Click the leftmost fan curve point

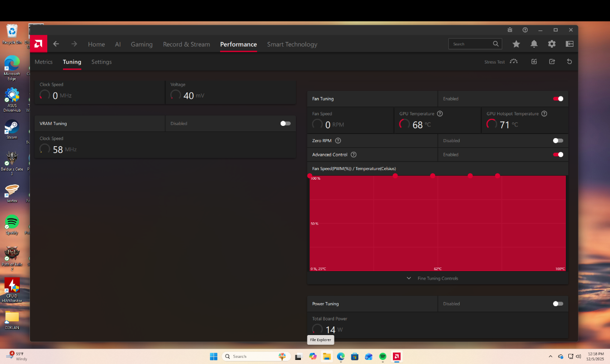[x=310, y=176]
